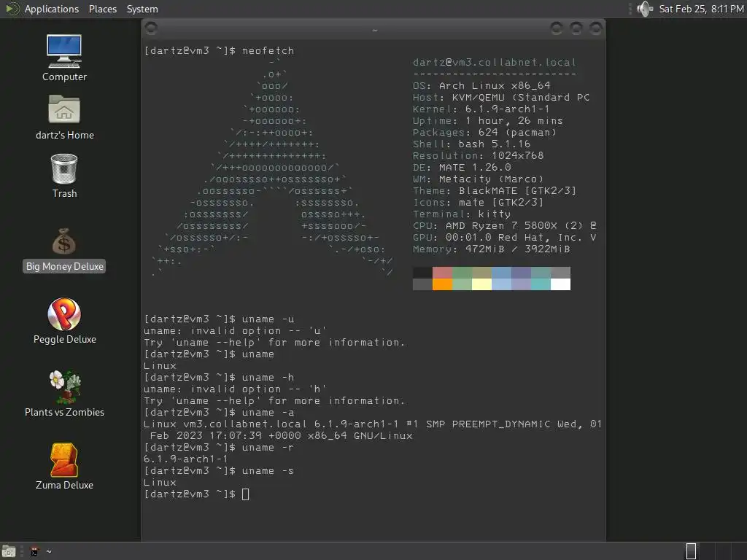
Task: Select the Trash icon on desktop
Action: coord(64,176)
